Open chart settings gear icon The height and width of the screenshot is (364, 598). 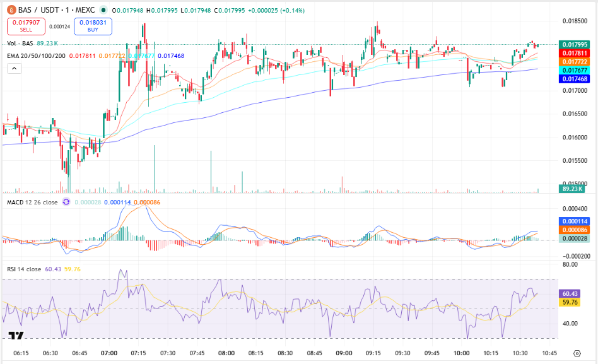[x=577, y=353]
